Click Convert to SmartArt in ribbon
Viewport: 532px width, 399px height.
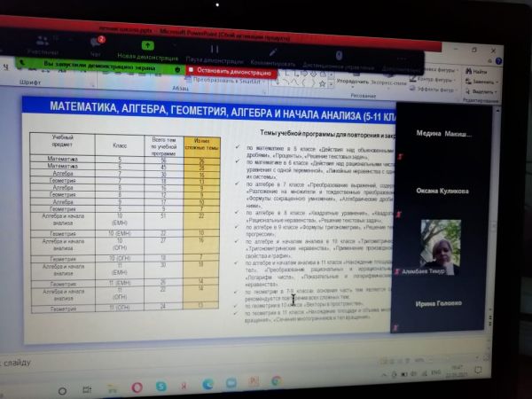(x=219, y=78)
